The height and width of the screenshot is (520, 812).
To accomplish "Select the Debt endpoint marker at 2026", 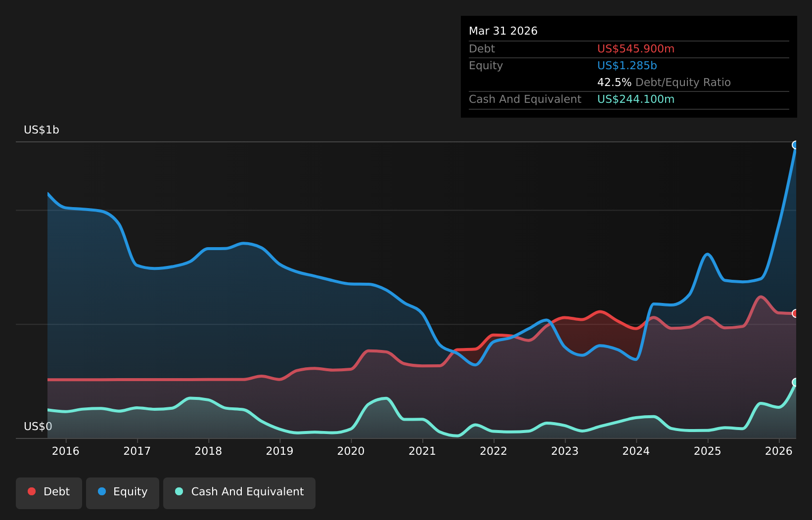I will click(795, 313).
